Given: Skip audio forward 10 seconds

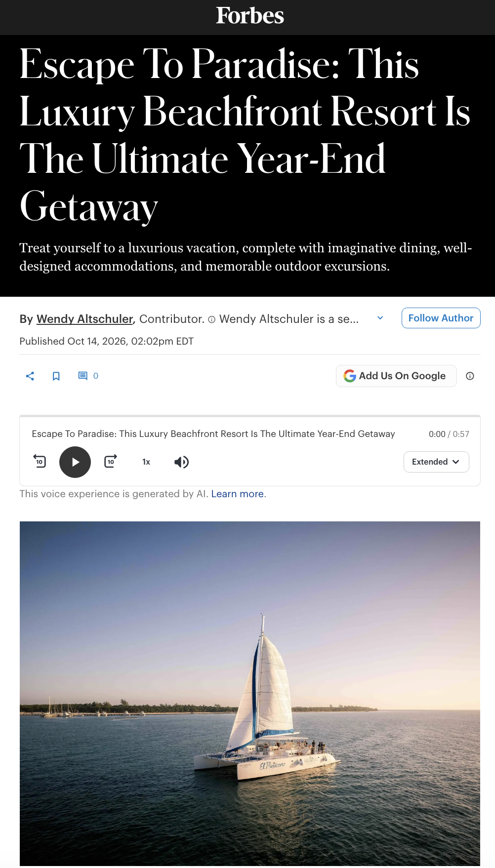Looking at the screenshot, I should 111,462.
